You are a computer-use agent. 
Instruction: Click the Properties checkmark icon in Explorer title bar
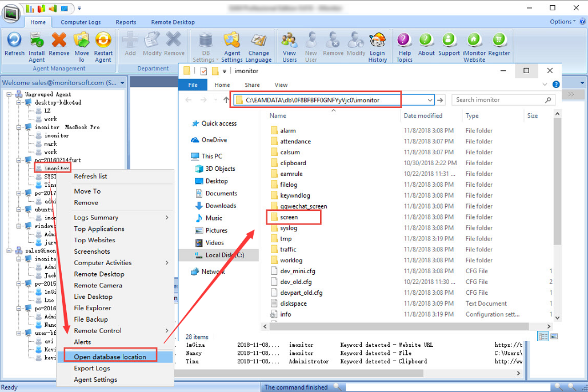coord(203,71)
